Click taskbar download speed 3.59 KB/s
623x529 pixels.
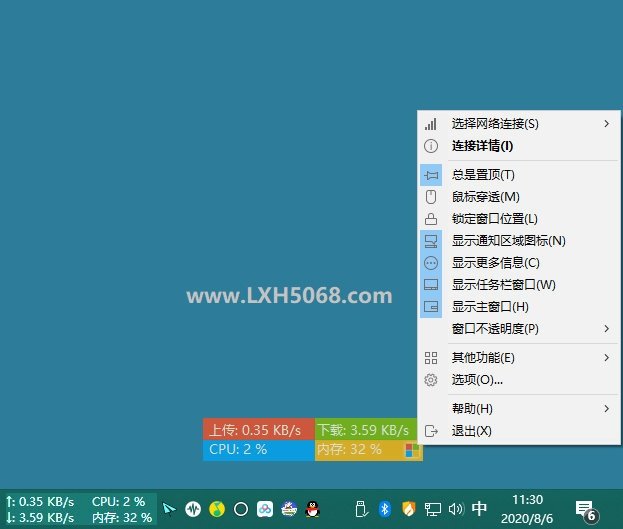coord(40,517)
